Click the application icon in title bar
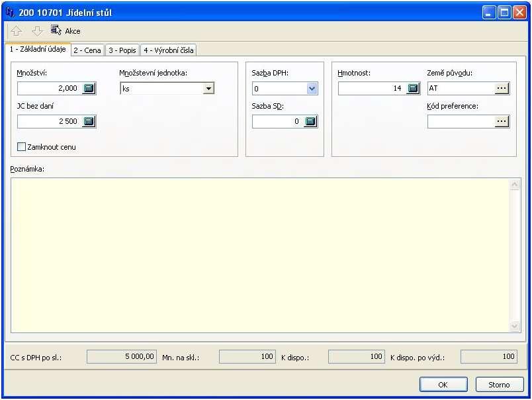 coord(10,13)
